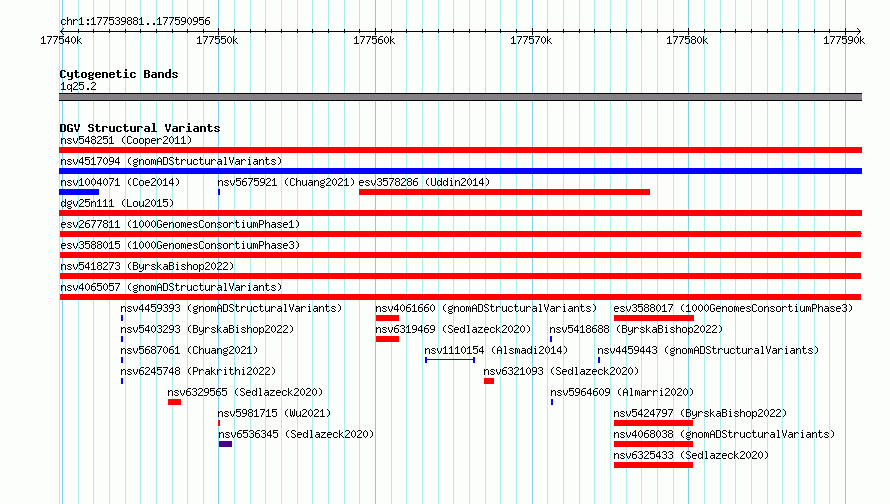Screen dimensions: 890x504
Task: Select the nsv5675921 (Chuang2021) label
Action: (x=286, y=182)
